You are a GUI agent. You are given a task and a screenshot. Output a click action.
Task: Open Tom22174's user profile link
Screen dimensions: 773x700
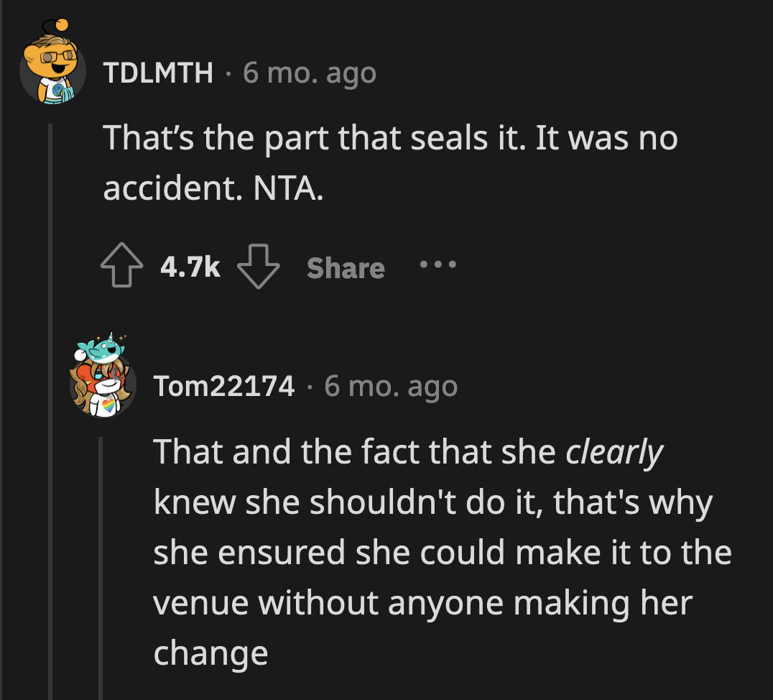224,387
